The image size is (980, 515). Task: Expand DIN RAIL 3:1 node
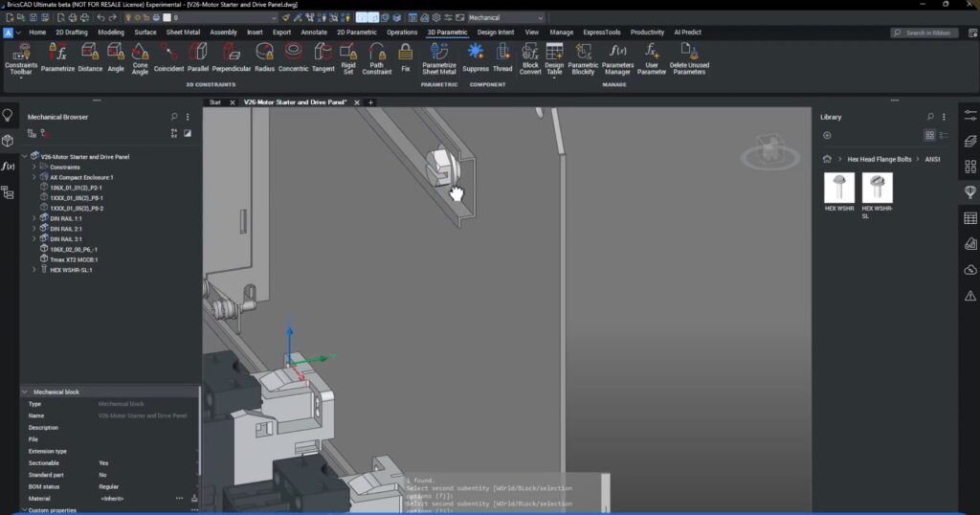(x=34, y=239)
